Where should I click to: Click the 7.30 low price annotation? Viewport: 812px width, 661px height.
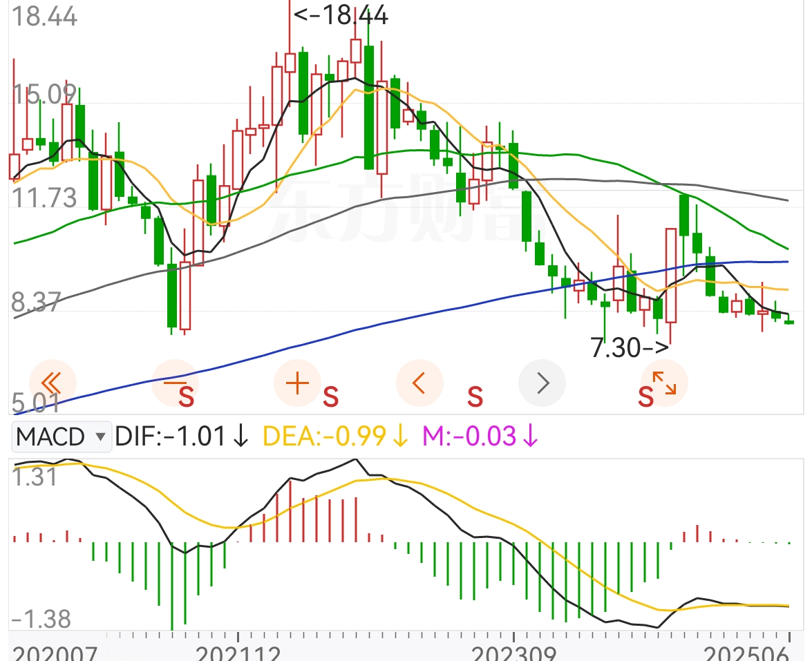[x=630, y=347]
